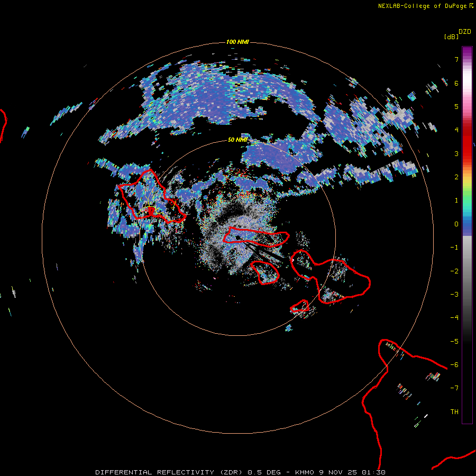Click the black radar site dot at the center

tap(237, 237)
